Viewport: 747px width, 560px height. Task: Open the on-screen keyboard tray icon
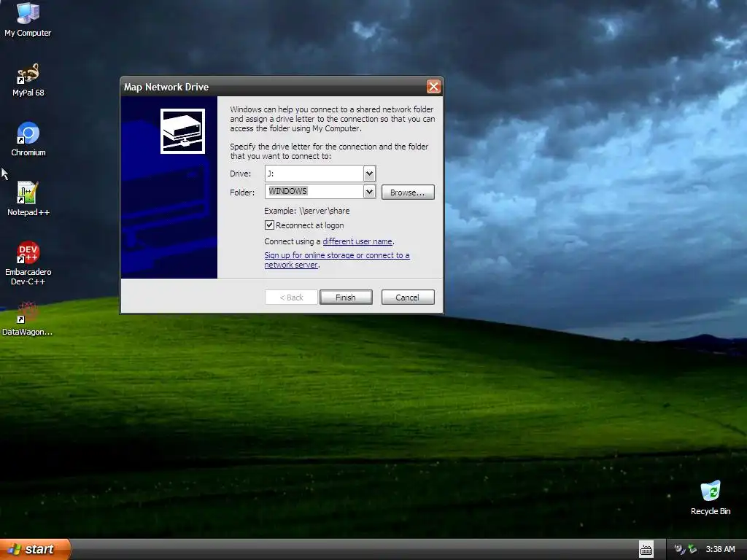646,550
